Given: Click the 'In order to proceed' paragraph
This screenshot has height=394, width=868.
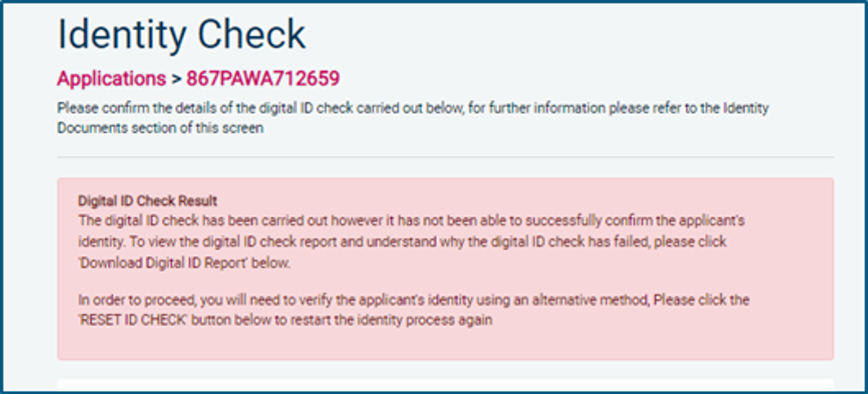Looking at the screenshot, I should 414,310.
